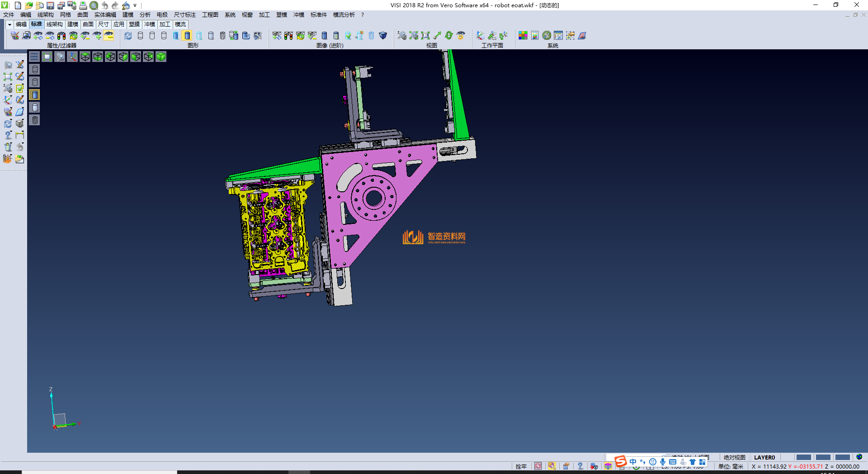
Task: Toggle the highlighted eye-minus filter button
Action: (108, 35)
